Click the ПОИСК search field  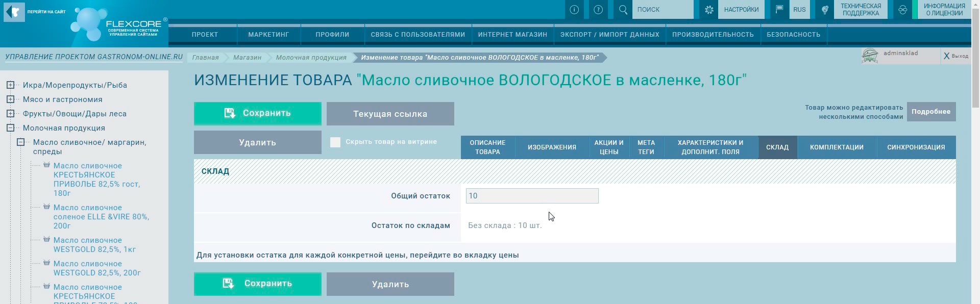(x=663, y=9)
